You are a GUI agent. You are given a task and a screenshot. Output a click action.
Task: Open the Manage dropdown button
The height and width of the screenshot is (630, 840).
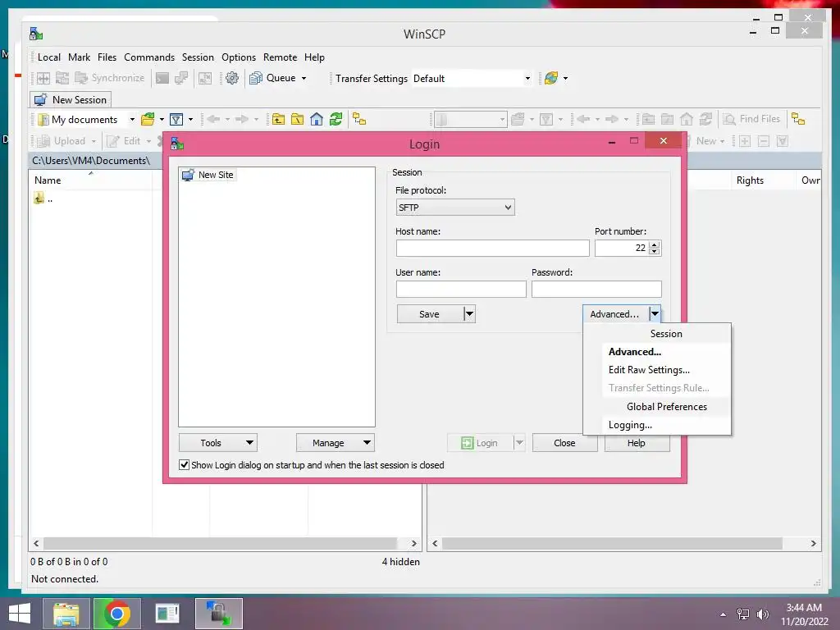(336, 442)
